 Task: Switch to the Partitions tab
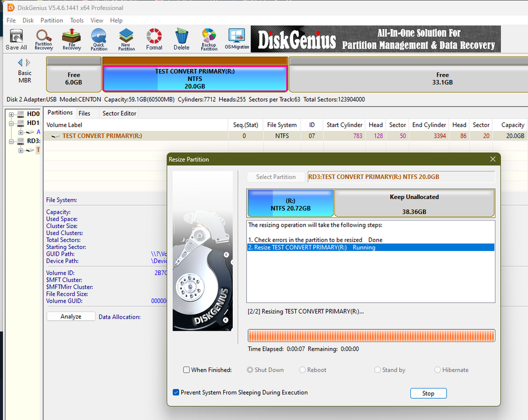(60, 113)
